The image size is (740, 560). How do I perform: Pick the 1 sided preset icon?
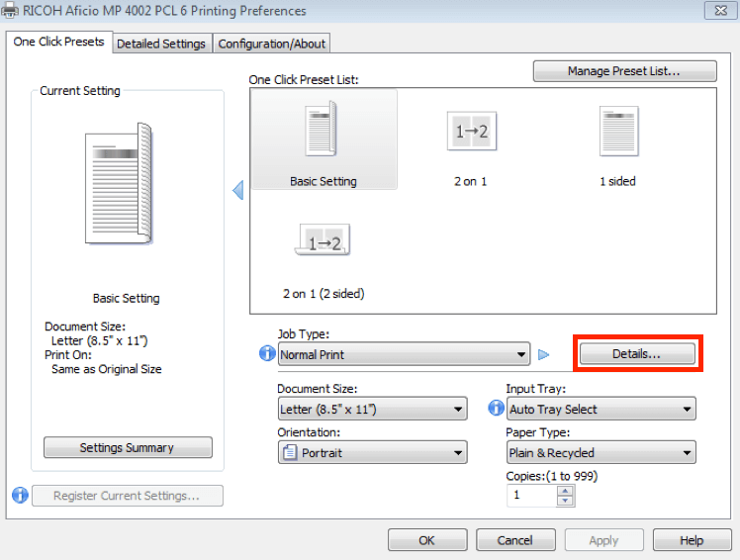pos(617,132)
